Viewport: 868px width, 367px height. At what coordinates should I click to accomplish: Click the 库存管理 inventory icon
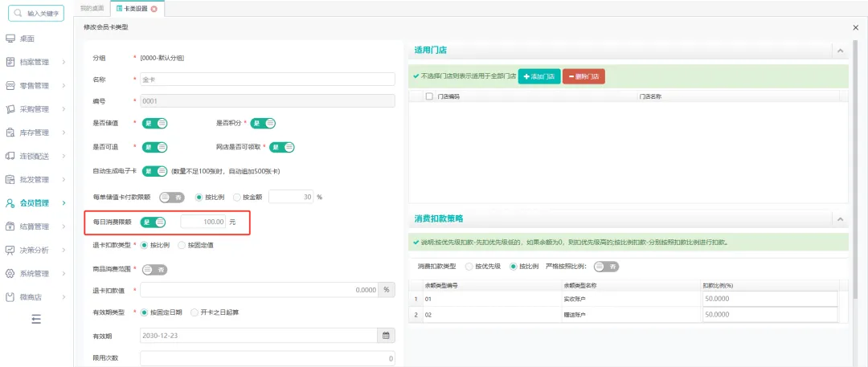click(10, 133)
